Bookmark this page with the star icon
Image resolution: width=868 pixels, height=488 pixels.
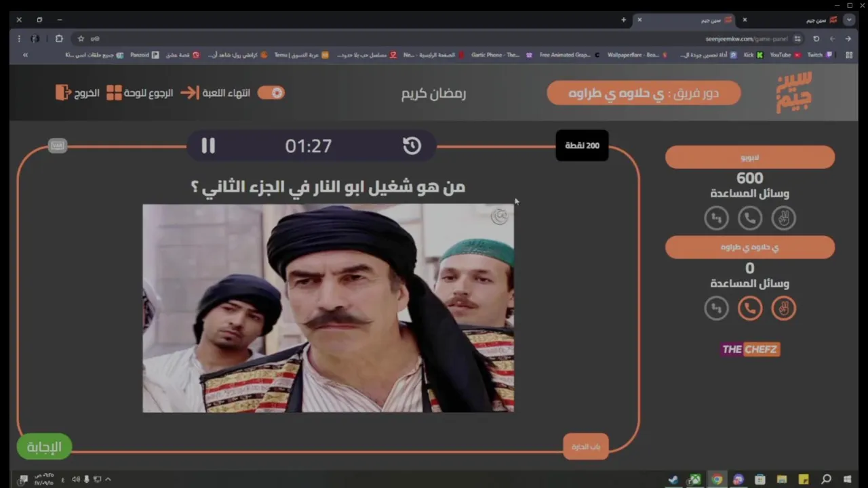coord(81,39)
